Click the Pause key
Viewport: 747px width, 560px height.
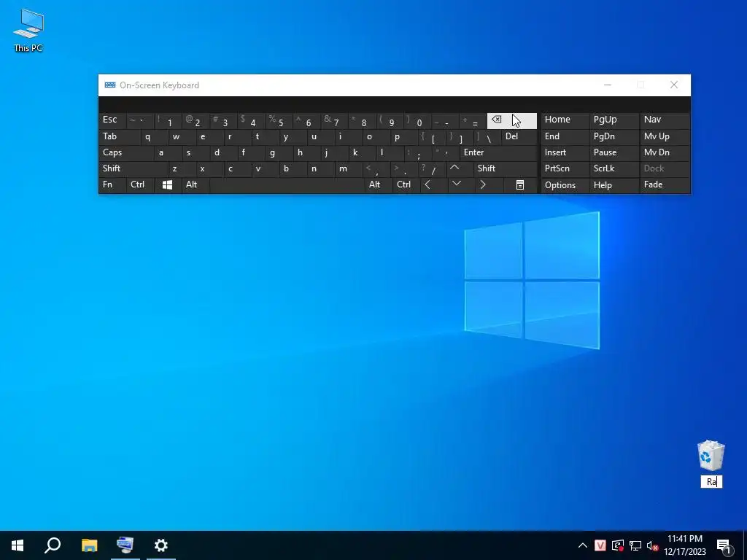pos(614,153)
